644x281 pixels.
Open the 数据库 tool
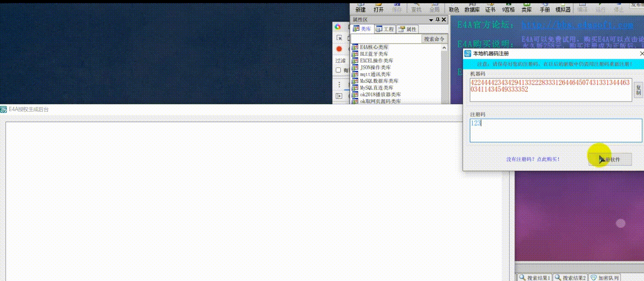pyautogui.click(x=472, y=7)
